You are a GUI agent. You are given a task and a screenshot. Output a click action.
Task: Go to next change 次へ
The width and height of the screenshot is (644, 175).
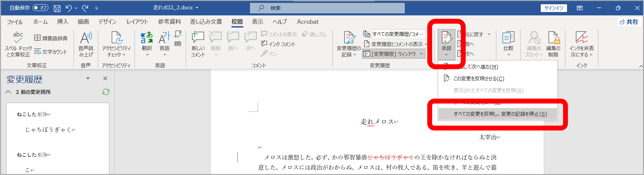[466, 54]
